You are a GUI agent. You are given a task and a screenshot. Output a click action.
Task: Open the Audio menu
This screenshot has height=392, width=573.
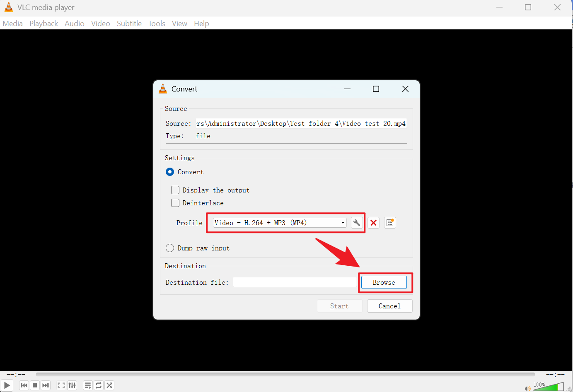point(75,24)
